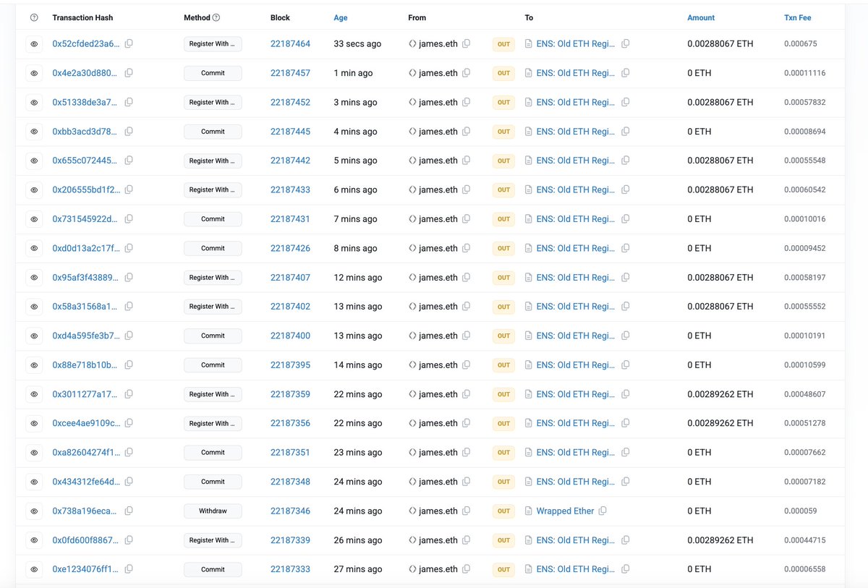
Task: Open the Commit method badge filter
Action: pyautogui.click(x=212, y=72)
